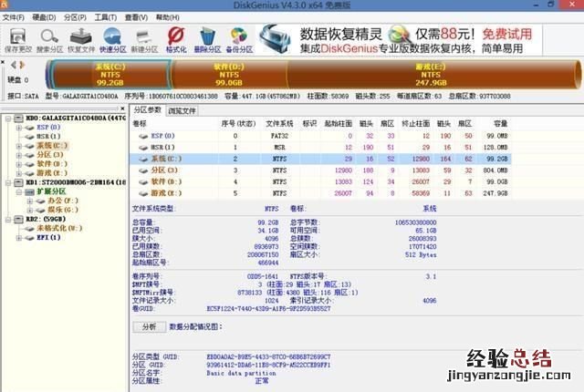The width and height of the screenshot is (584, 392).
Task: Select 系统(C:) in the disk tree
Action: pyautogui.click(x=52, y=146)
